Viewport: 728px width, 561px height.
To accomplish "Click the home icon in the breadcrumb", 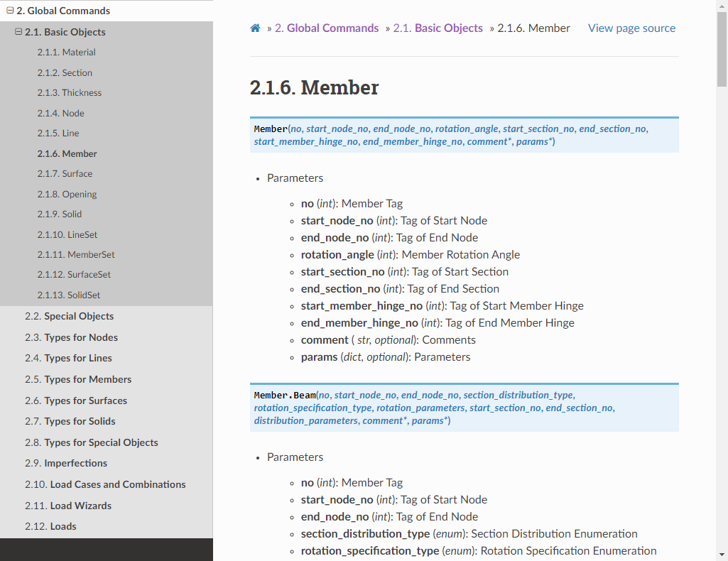I will point(255,28).
